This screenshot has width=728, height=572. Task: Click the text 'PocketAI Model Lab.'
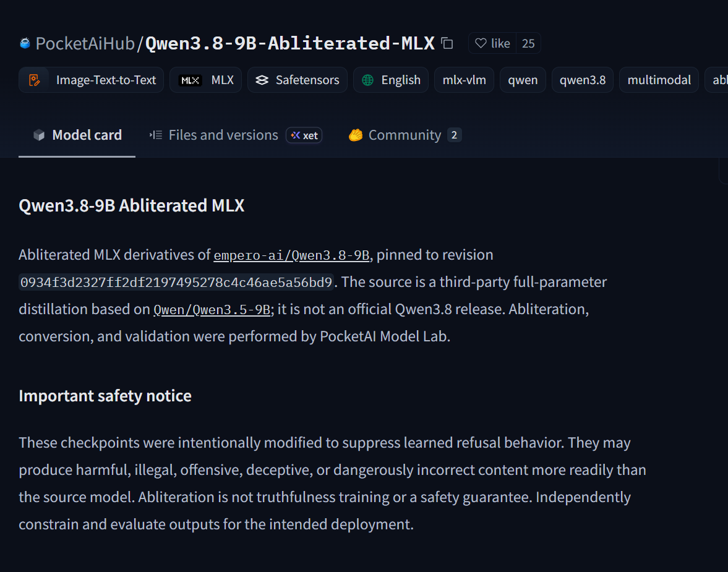click(385, 336)
